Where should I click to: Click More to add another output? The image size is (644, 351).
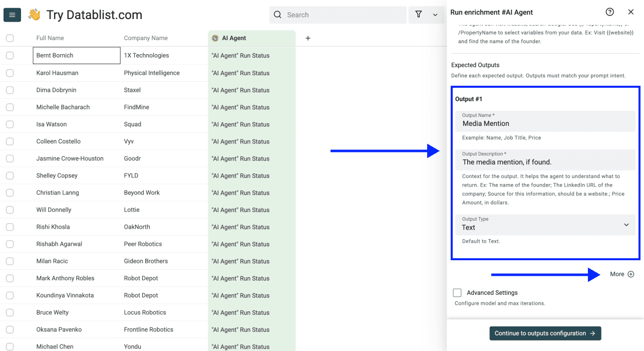coord(621,274)
